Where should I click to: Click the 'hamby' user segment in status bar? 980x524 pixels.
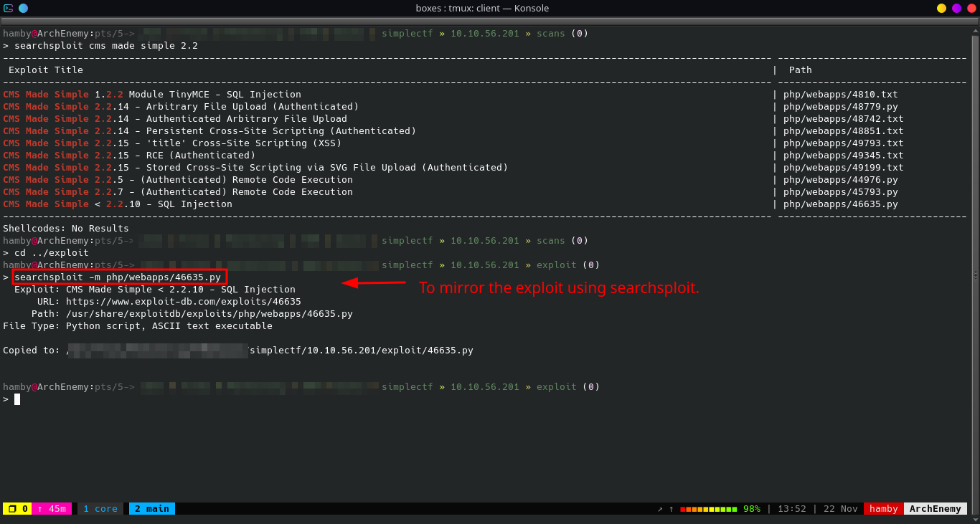[884, 508]
